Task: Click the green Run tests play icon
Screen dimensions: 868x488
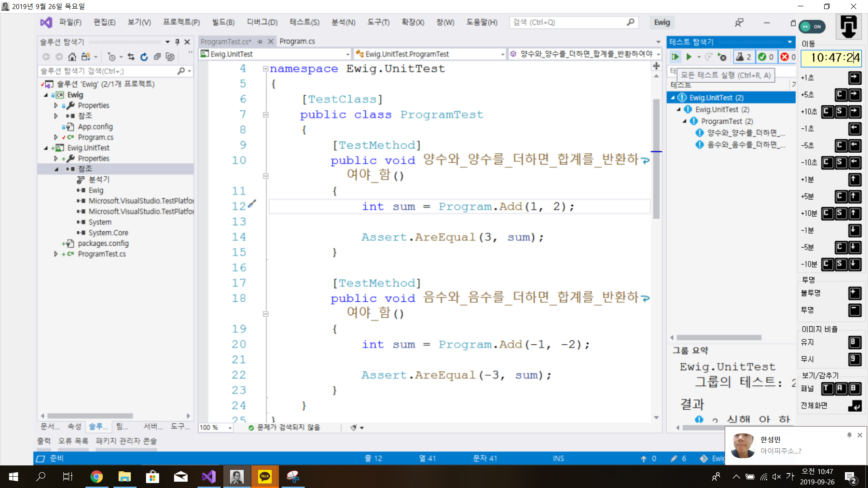Action: point(689,57)
